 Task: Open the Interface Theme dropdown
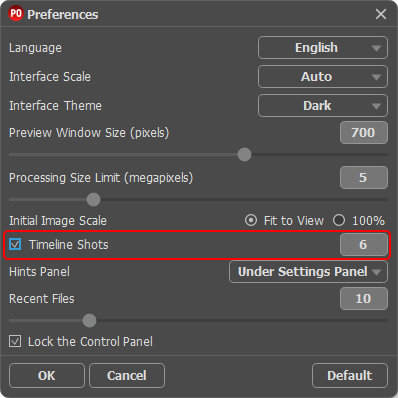pyautogui.click(x=323, y=106)
